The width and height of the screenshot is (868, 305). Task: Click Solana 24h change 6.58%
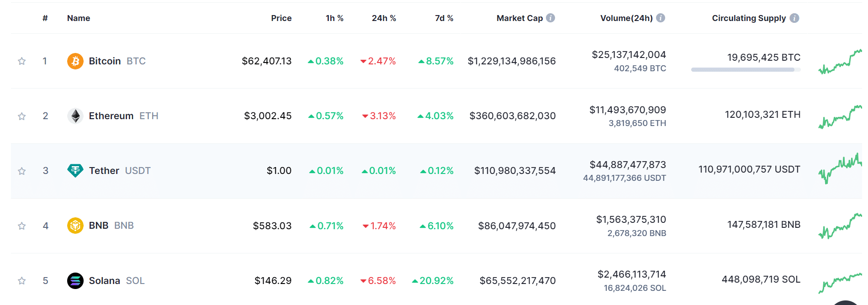(x=378, y=280)
